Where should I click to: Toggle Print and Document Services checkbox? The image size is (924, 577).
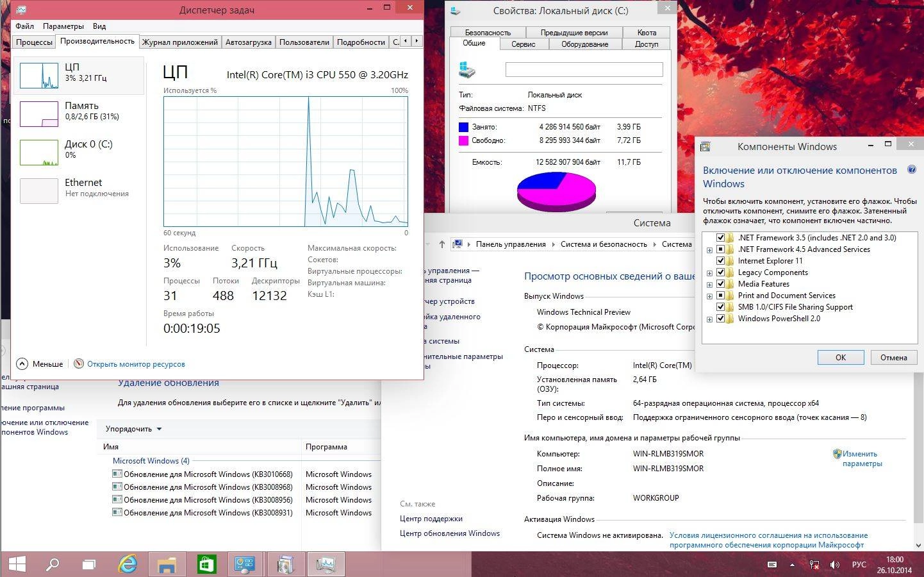(x=720, y=296)
